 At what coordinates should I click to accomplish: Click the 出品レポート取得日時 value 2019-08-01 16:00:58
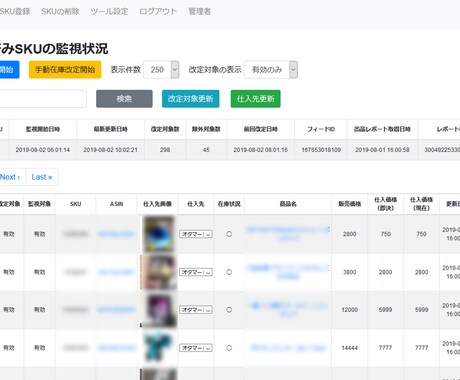382,150
